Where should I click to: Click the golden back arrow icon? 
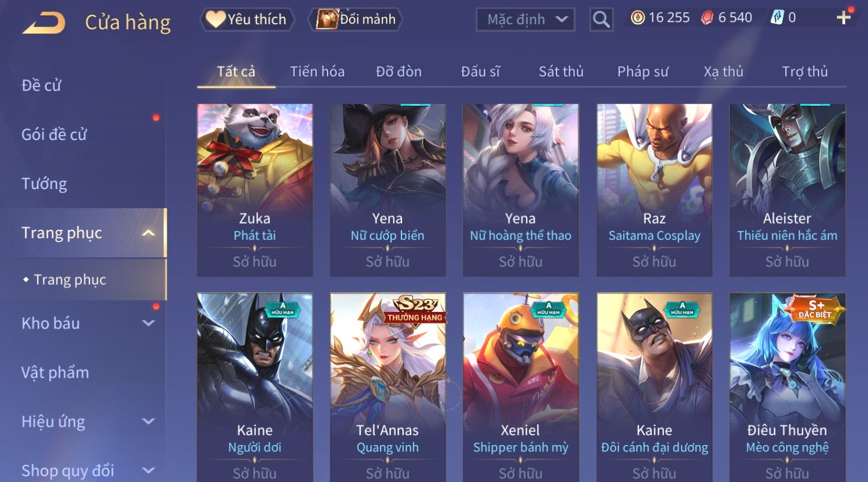point(44,23)
